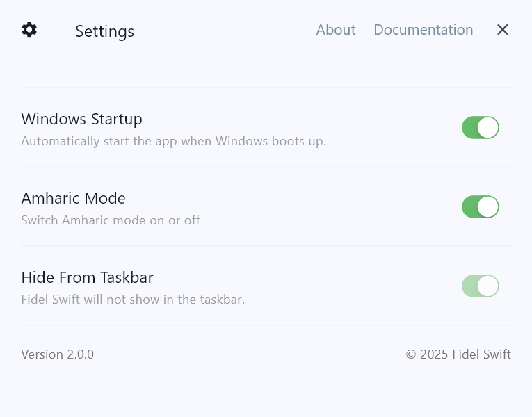Select the Windows Startup label

pyautogui.click(x=82, y=119)
